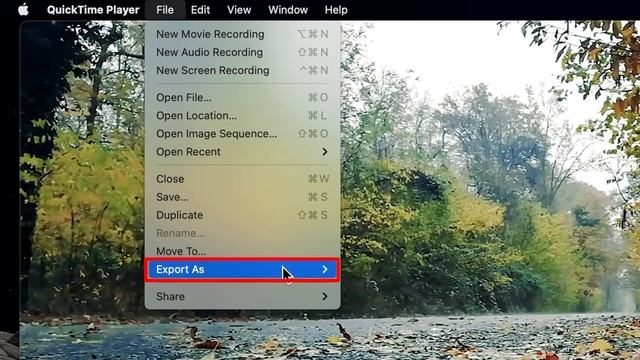Open the Help menu
The height and width of the screenshot is (360, 640).
click(x=336, y=10)
